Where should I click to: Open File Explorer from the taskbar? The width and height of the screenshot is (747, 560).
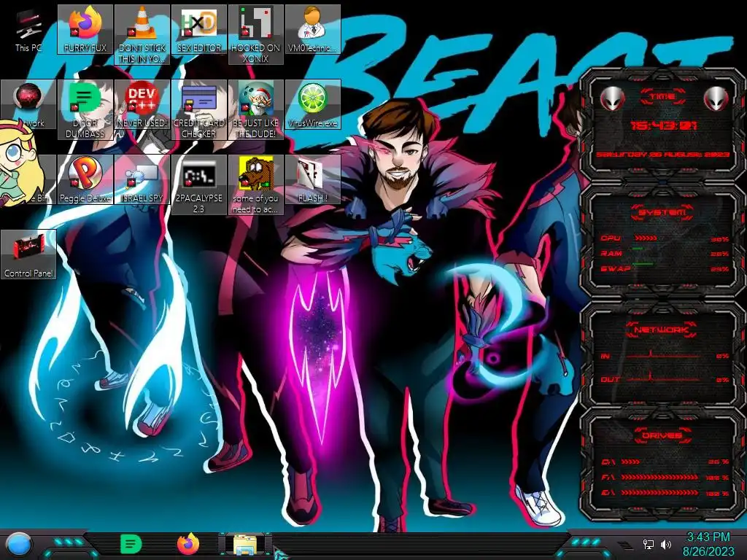(x=245, y=545)
